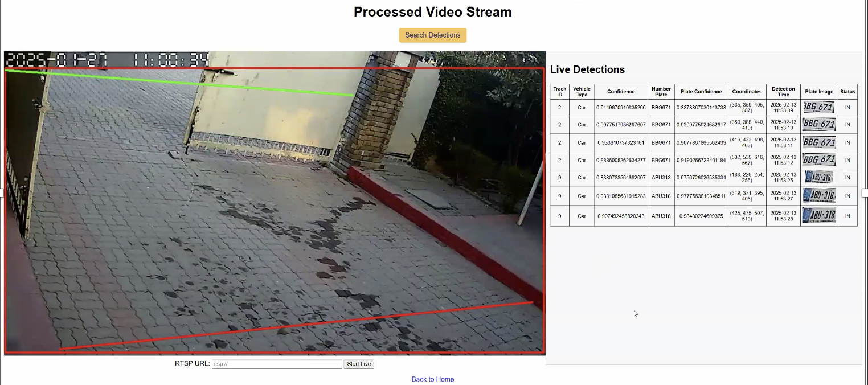Focus the RTSP URL input field
This screenshot has width=868, height=385.
[277, 364]
